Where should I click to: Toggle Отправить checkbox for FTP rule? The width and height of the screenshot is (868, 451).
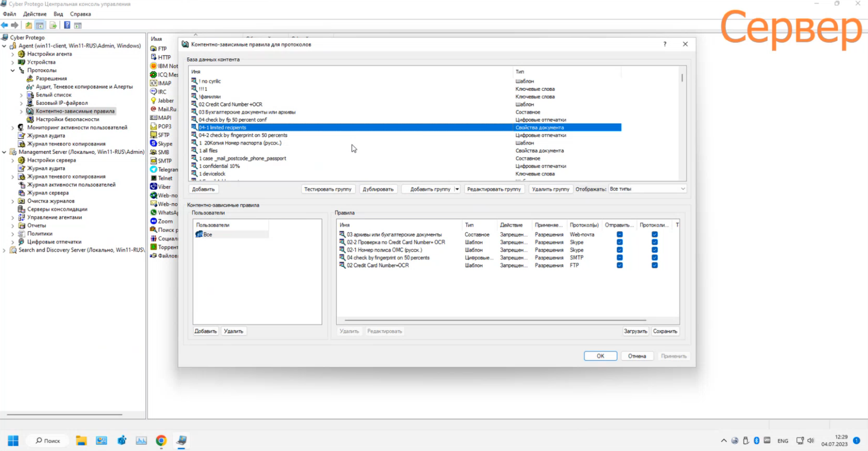619,265
